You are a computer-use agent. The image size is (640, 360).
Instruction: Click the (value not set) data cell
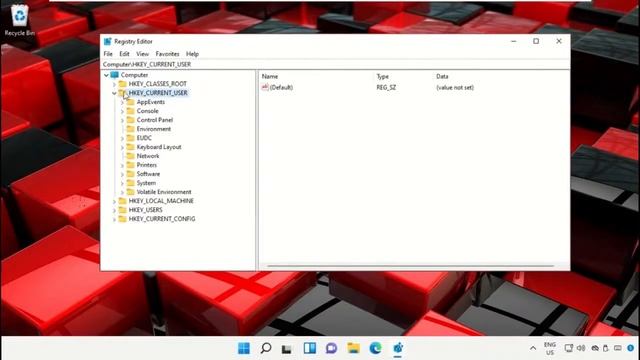click(x=455, y=87)
